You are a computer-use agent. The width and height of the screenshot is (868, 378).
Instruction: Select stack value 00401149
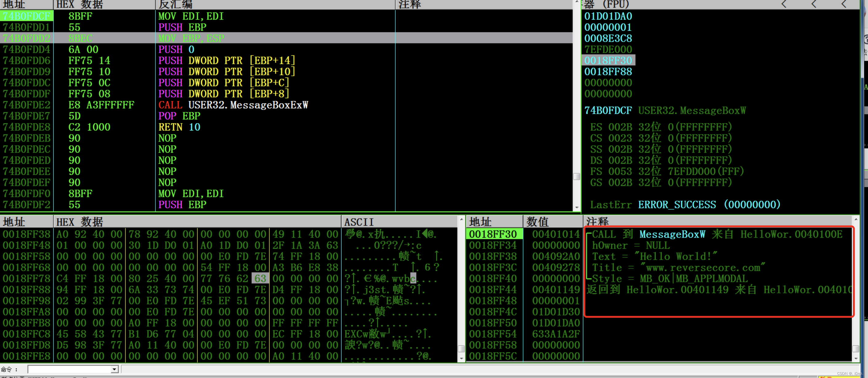556,290
